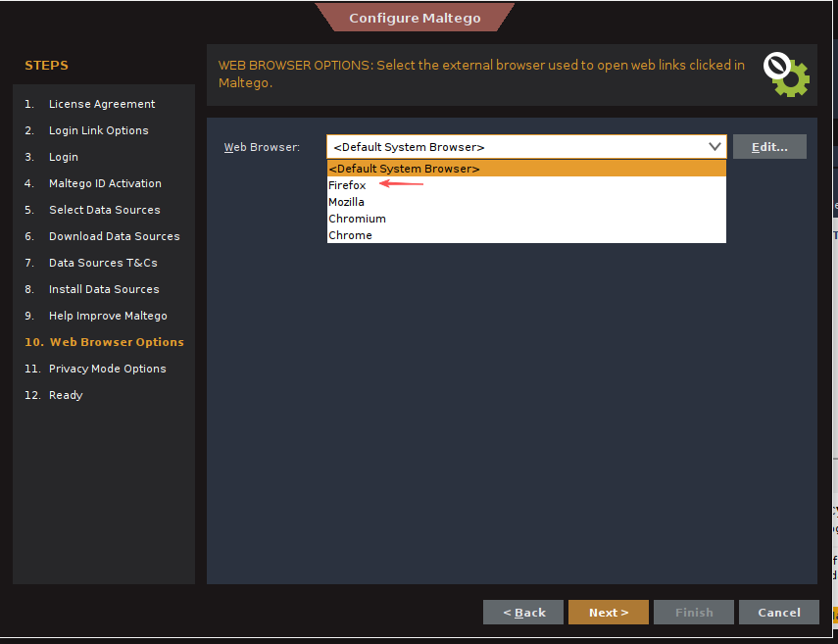Click step 1 License Agreement

90,104
